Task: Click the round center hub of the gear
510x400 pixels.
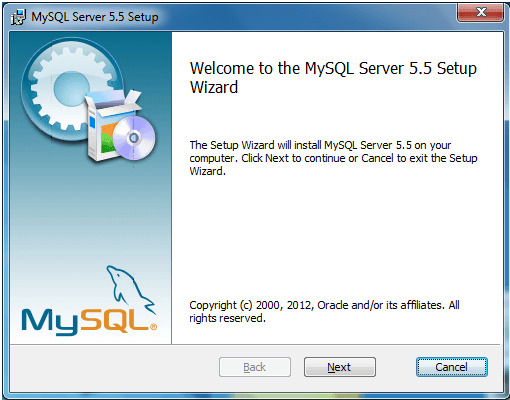Action: pos(70,89)
